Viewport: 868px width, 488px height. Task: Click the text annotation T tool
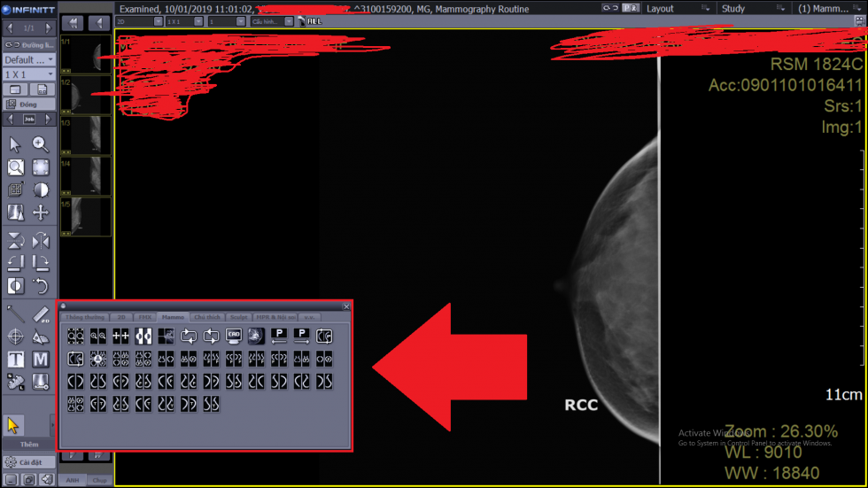click(x=15, y=360)
